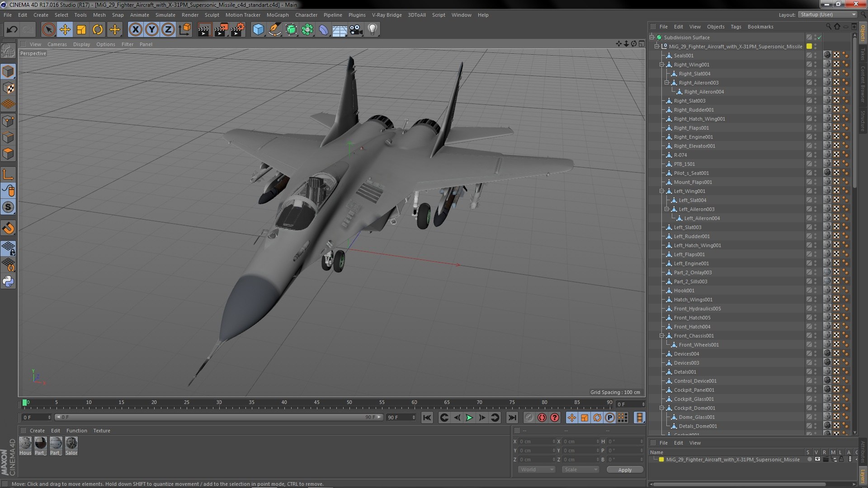Open the deformer objects icon
The image size is (868, 488).
pos(324,30)
